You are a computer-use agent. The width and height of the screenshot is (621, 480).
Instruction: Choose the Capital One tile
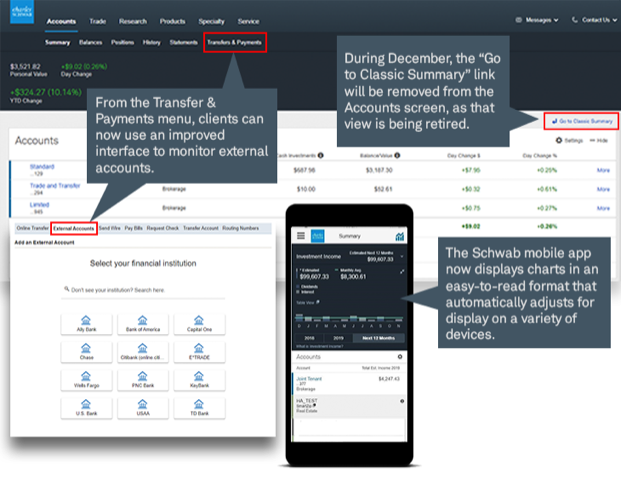point(199,324)
